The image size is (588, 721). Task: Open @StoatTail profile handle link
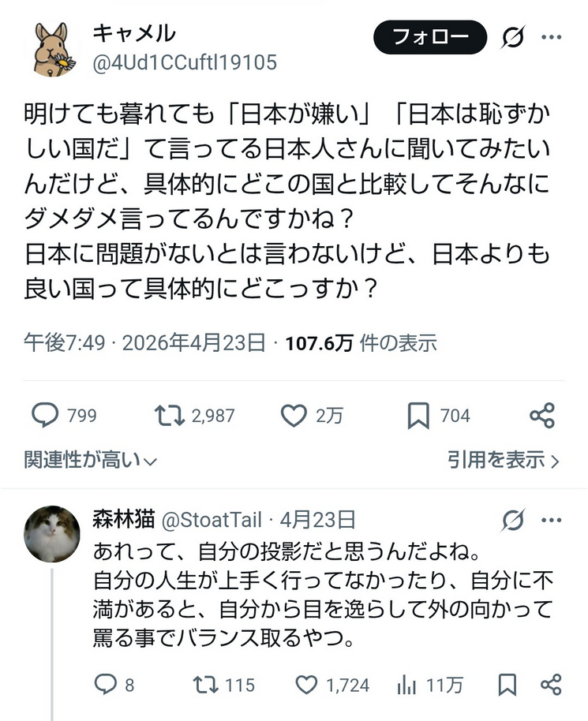pos(215,520)
